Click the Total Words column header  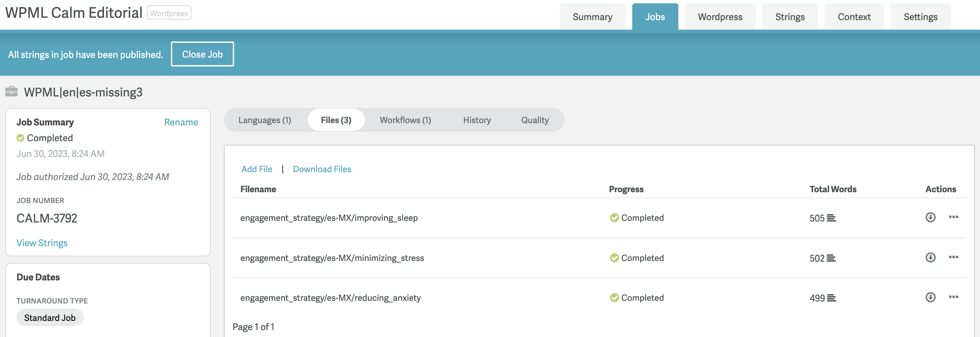click(x=832, y=189)
